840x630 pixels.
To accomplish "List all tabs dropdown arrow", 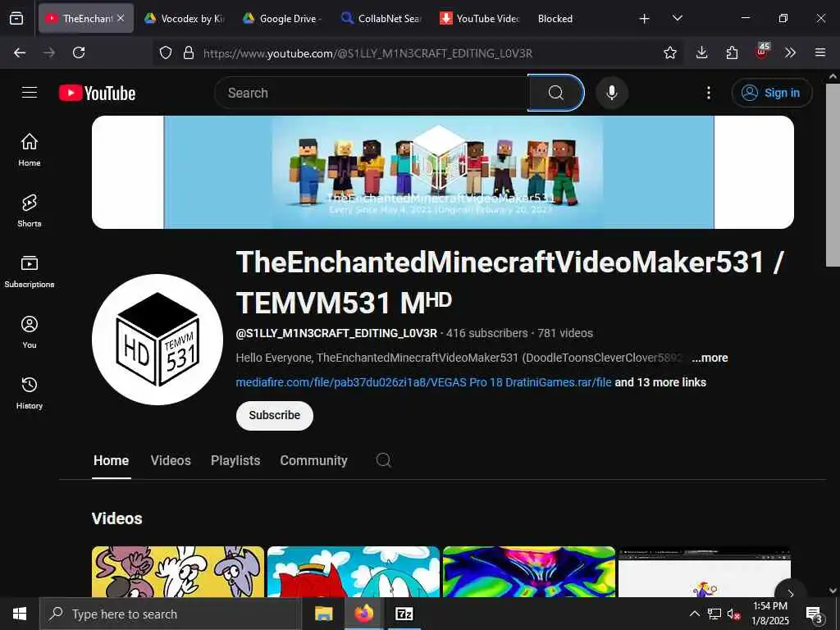I will point(677,18).
